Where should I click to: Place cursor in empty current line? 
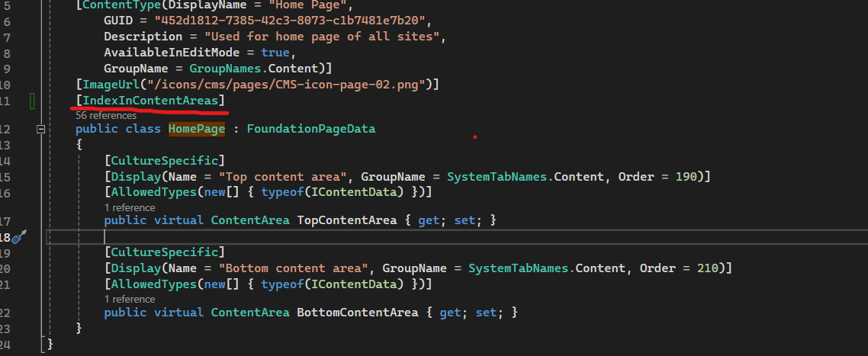point(229,237)
